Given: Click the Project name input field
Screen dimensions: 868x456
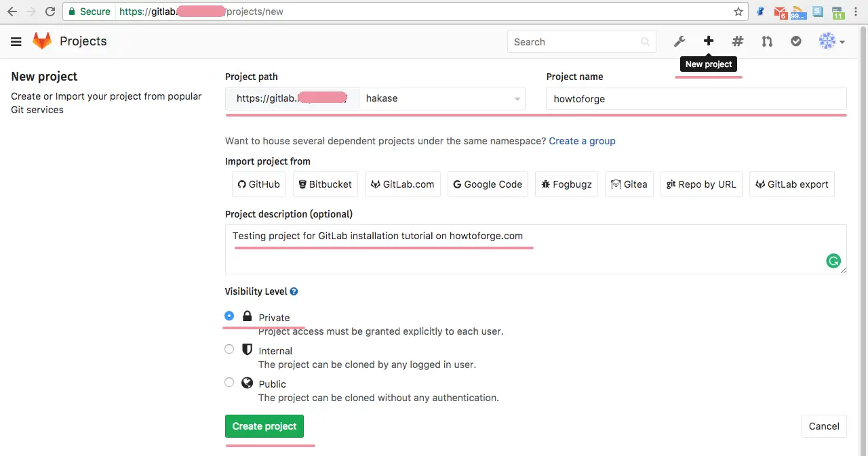Looking at the screenshot, I should point(696,98).
